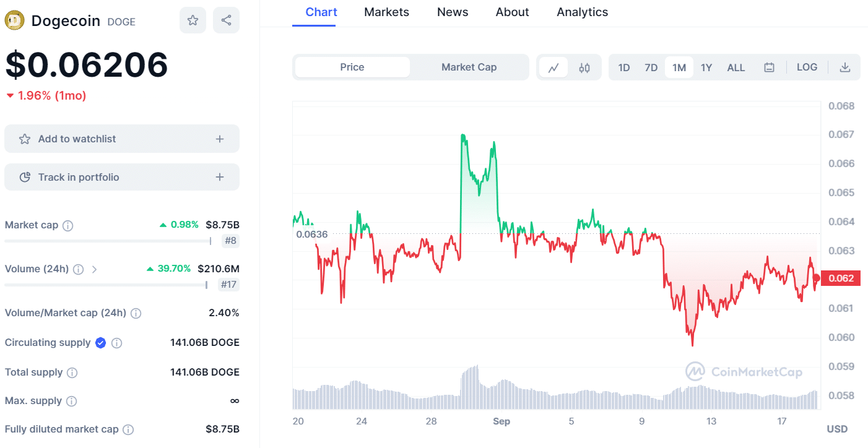
Task: Show Volume (24h) info icon
Action: pyautogui.click(x=79, y=269)
